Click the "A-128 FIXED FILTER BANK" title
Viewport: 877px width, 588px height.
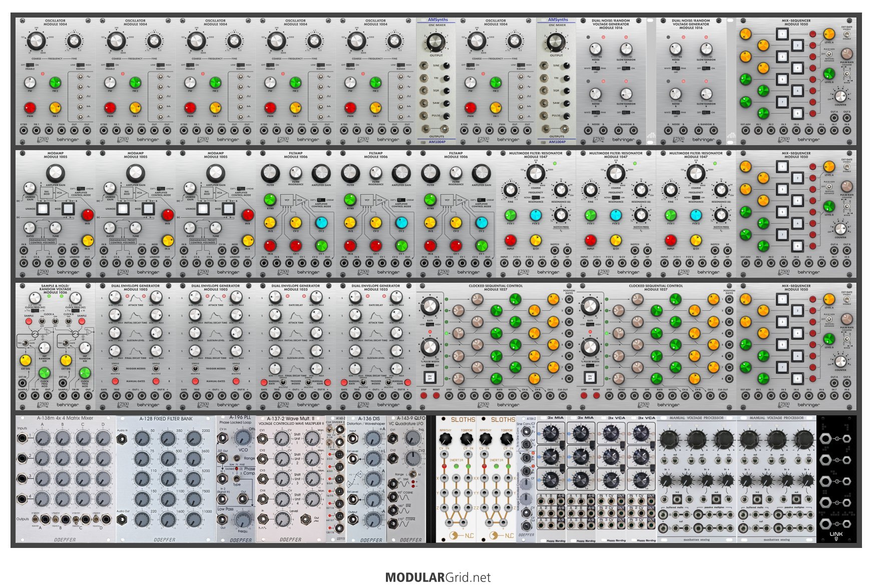(166, 419)
